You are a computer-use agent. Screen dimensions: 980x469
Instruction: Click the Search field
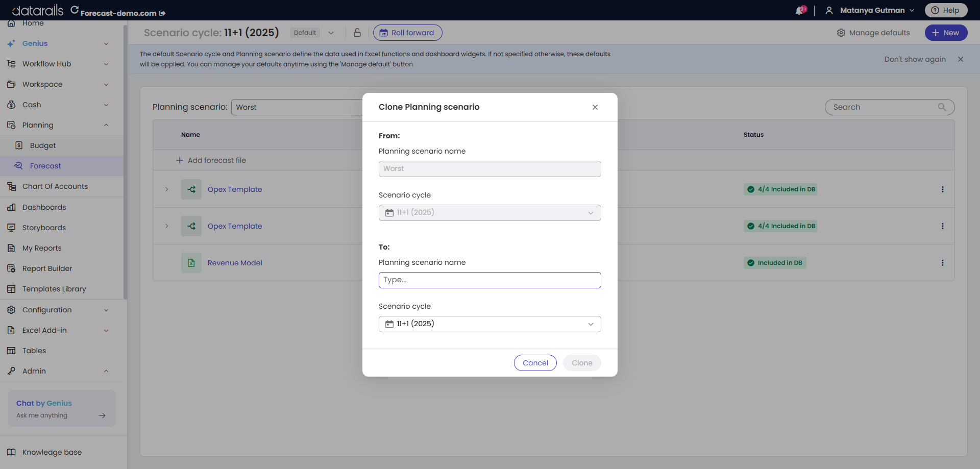point(889,107)
